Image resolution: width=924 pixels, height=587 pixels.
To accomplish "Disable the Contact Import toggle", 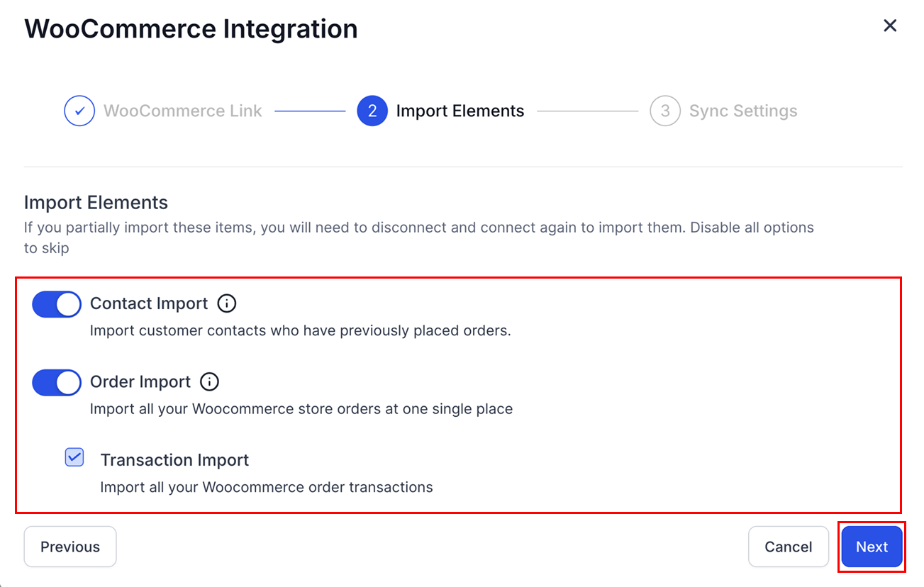I will pos(57,304).
